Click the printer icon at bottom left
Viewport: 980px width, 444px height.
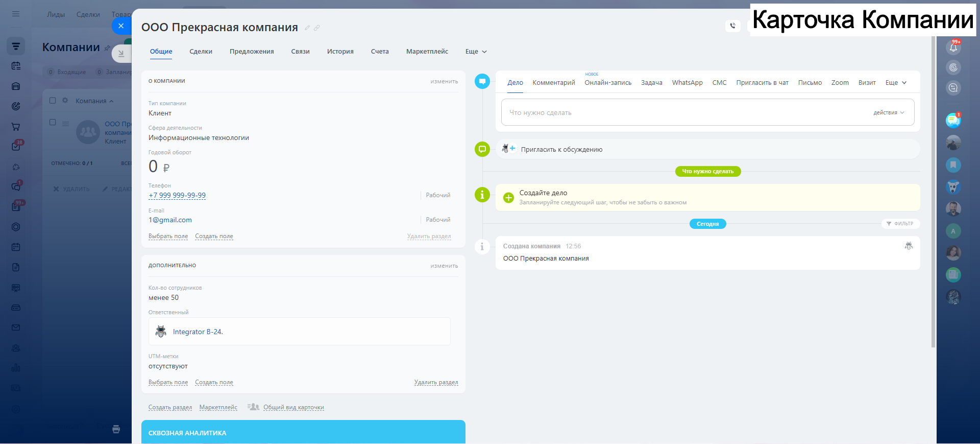coord(116,429)
